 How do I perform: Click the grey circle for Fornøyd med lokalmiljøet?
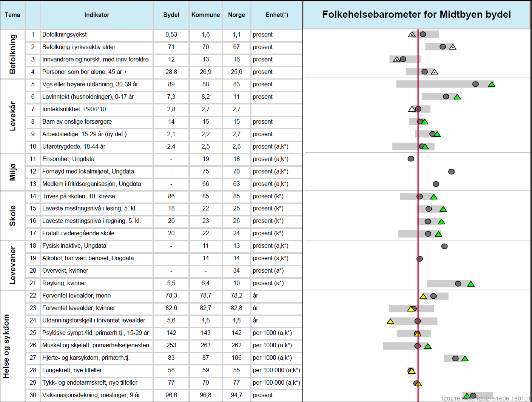point(451,172)
